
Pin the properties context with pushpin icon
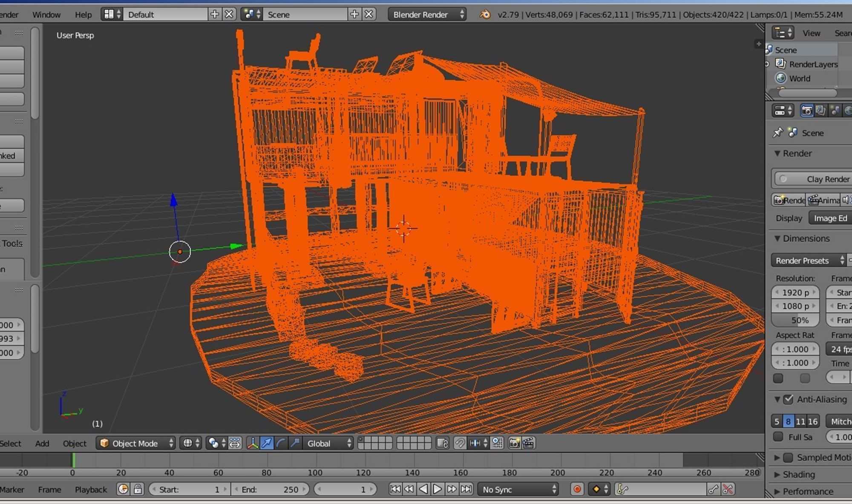click(778, 132)
